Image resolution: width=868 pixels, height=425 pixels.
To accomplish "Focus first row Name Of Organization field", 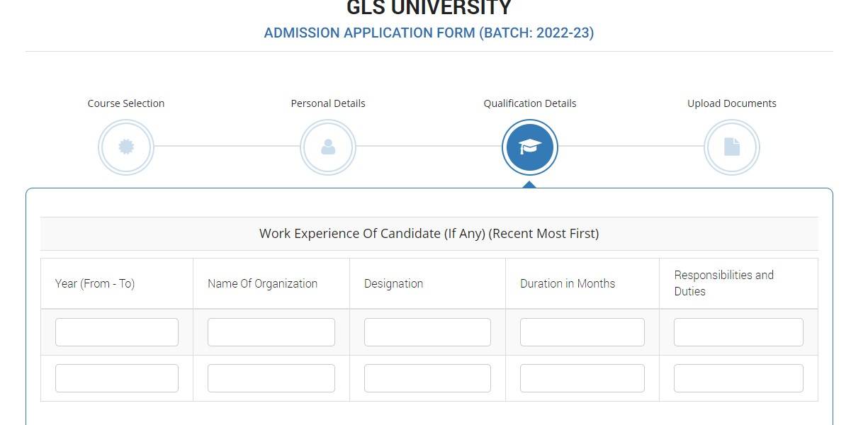I will click(x=271, y=332).
